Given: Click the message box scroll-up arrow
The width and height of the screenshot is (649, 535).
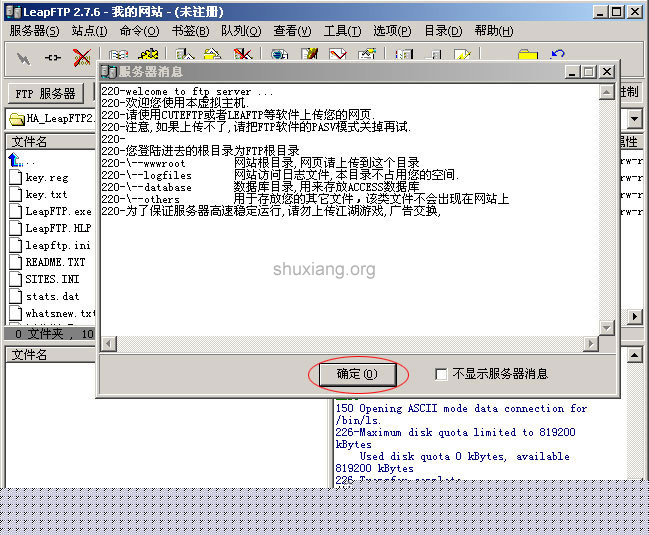Looking at the screenshot, I should [606, 92].
